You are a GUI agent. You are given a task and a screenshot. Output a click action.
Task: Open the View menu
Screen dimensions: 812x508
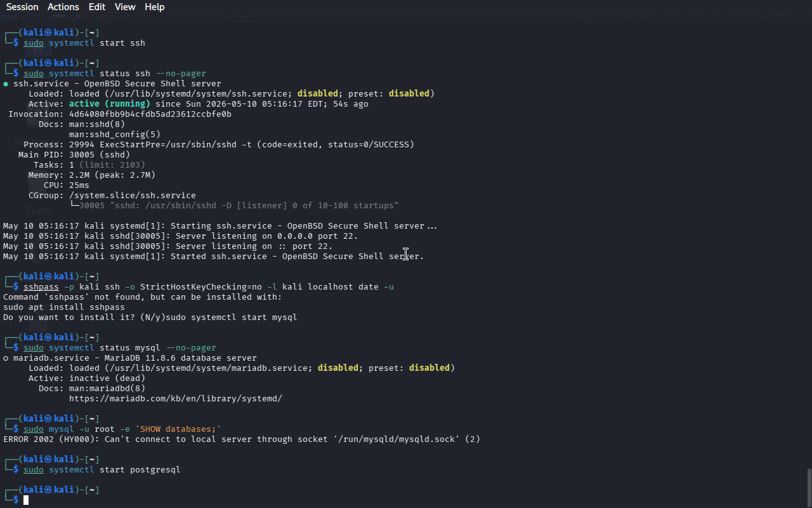(125, 7)
